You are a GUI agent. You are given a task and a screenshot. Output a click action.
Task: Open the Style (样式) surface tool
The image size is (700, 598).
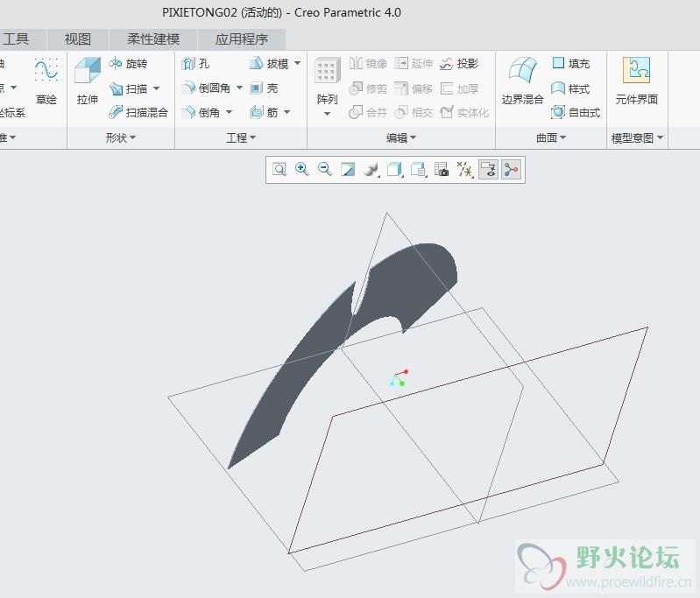(570, 88)
